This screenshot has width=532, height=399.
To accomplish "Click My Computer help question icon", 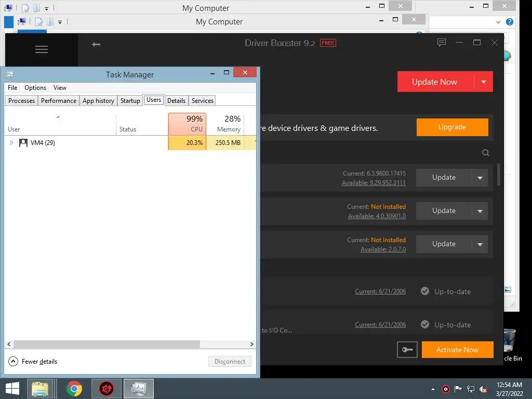I will coord(510,22).
